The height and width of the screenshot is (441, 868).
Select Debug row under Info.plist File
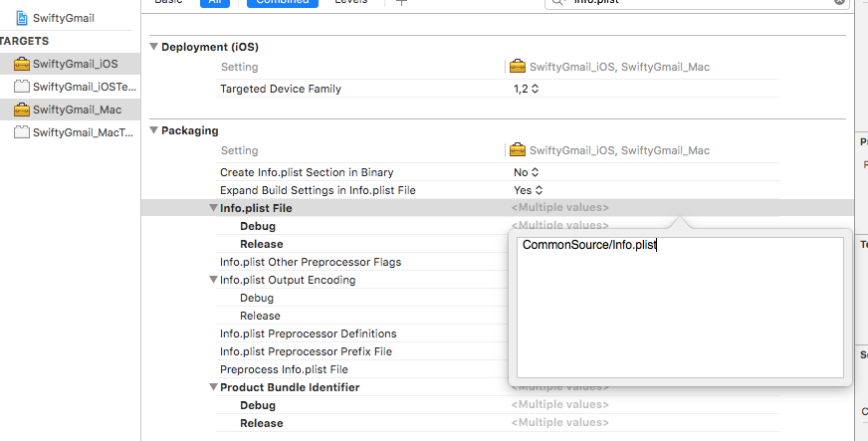(x=258, y=226)
